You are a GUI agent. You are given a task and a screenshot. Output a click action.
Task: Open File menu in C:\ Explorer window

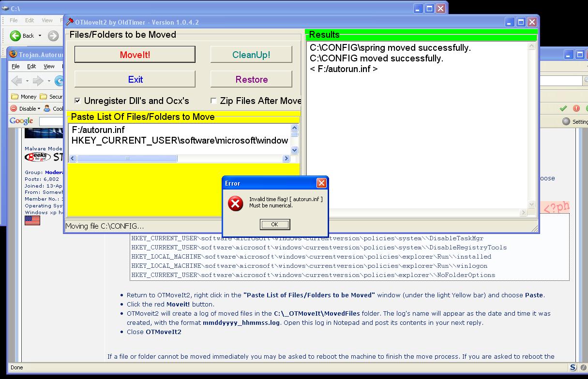pos(14,20)
